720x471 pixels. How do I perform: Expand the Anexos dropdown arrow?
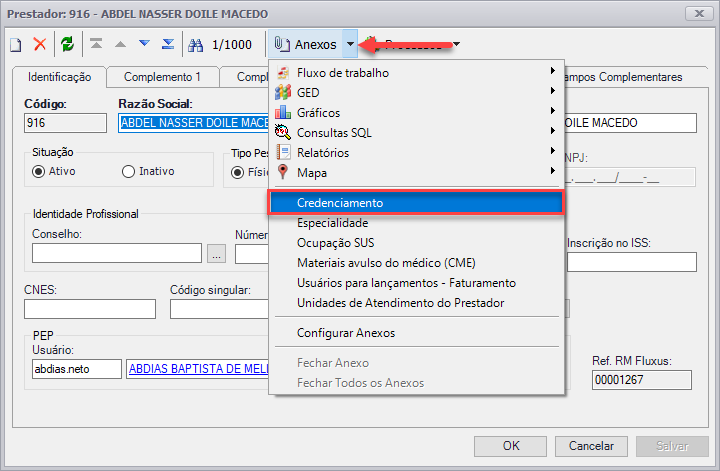click(x=350, y=44)
